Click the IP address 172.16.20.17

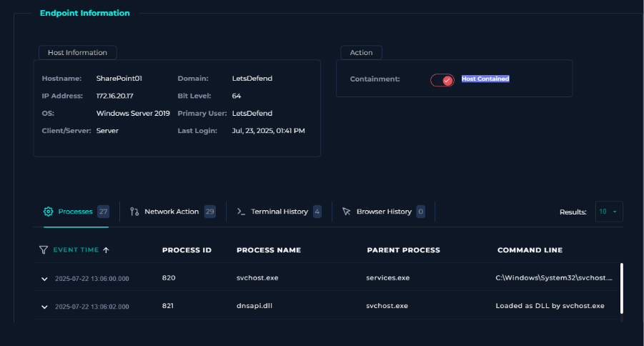pos(114,96)
